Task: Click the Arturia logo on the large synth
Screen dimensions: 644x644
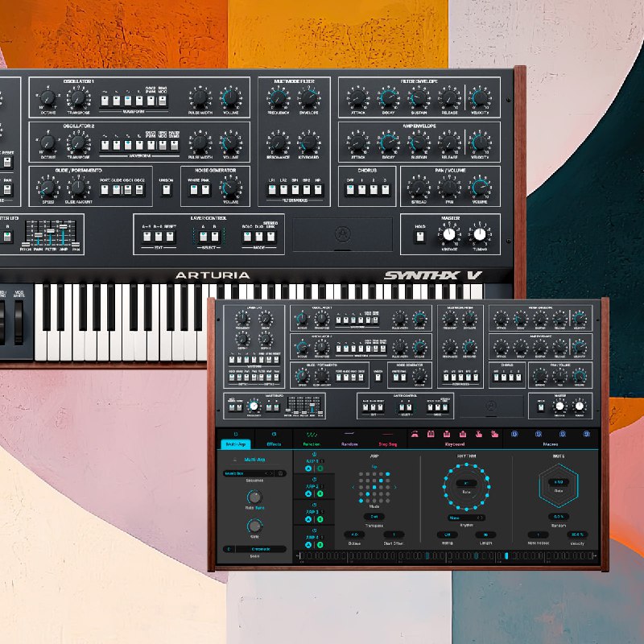Action: 343,234
